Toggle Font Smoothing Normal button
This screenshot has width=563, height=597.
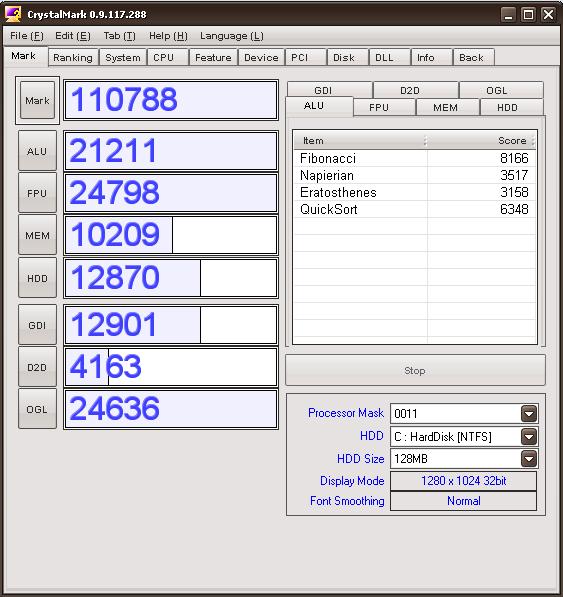[463, 501]
